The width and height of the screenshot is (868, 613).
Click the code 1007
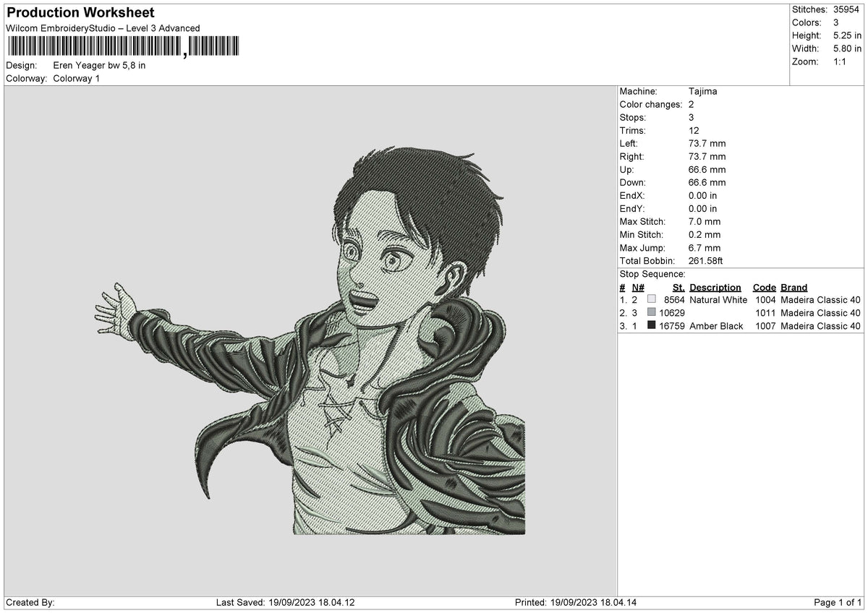pyautogui.click(x=765, y=326)
